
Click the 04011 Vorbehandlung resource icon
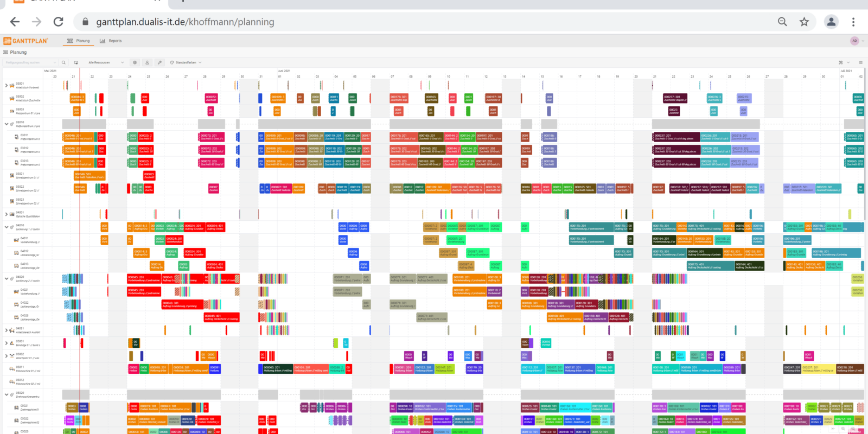pos(16,240)
